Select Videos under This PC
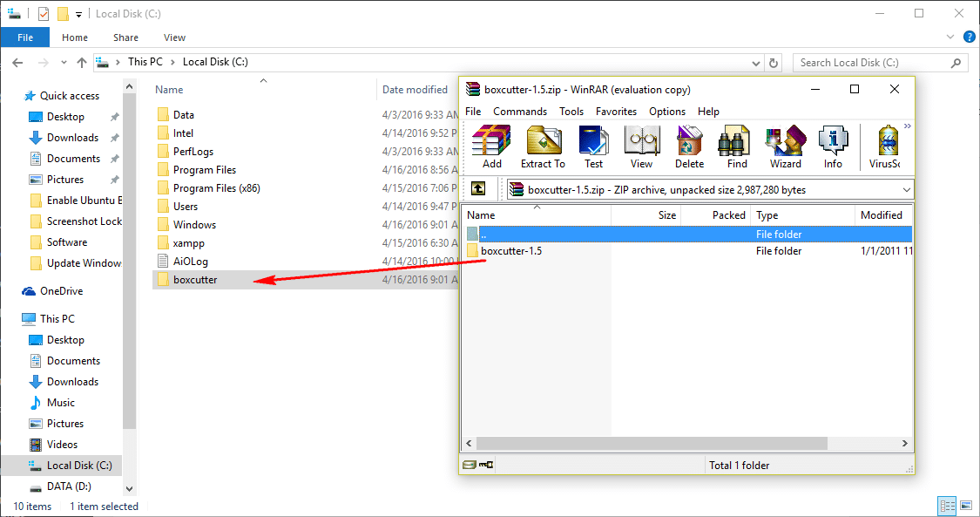 [62, 445]
